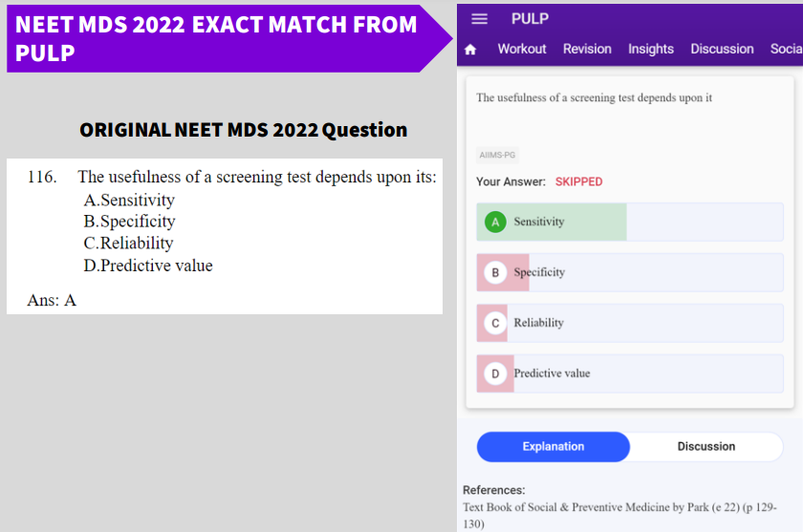Go to the Discussion tab in navigation
Viewport: 803px width, 532px height.
click(x=722, y=49)
